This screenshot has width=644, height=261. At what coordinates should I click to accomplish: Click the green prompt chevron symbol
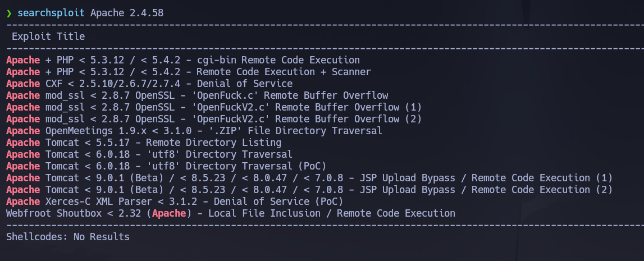(x=9, y=13)
